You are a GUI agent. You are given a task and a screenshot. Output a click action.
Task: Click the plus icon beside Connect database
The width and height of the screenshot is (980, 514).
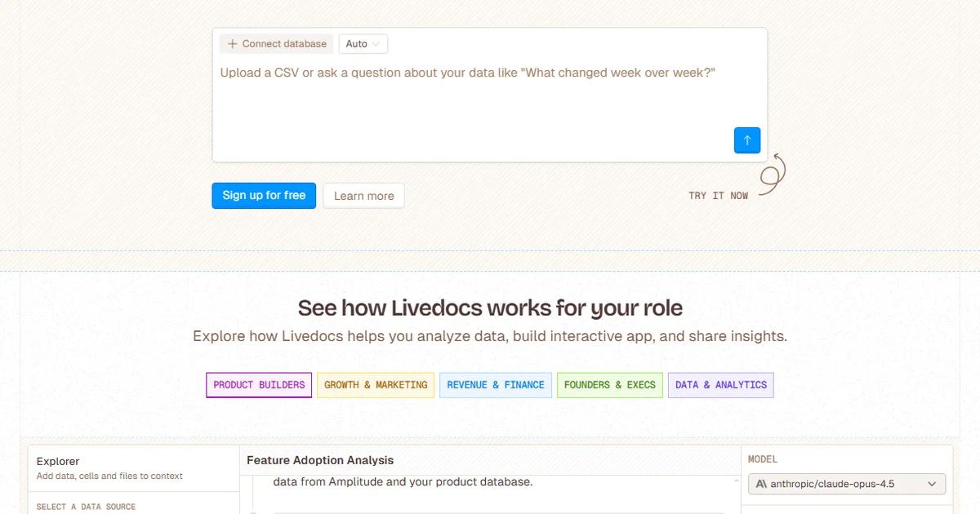pos(232,43)
